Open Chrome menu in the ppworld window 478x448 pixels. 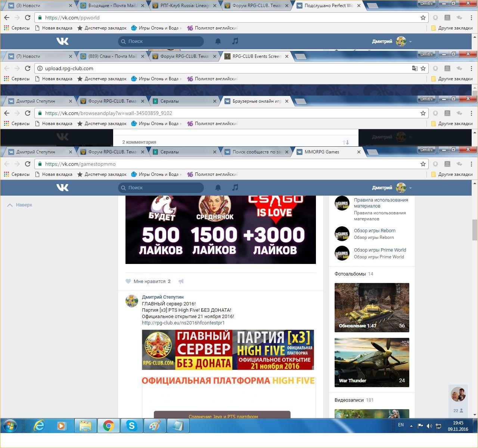(471, 18)
